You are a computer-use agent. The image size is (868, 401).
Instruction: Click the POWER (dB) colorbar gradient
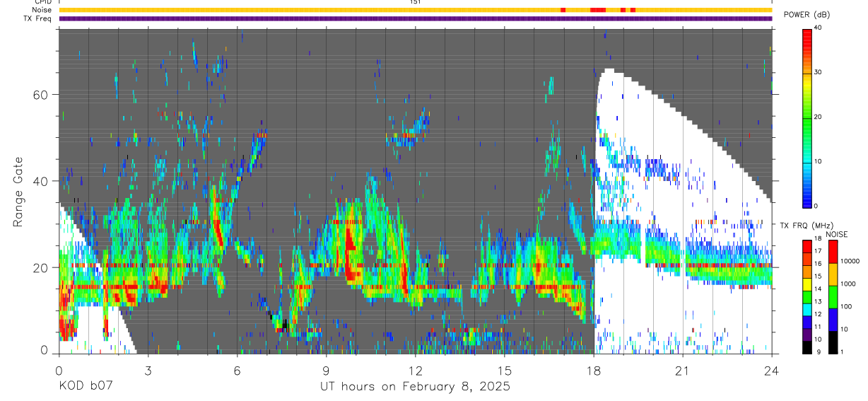(807, 117)
